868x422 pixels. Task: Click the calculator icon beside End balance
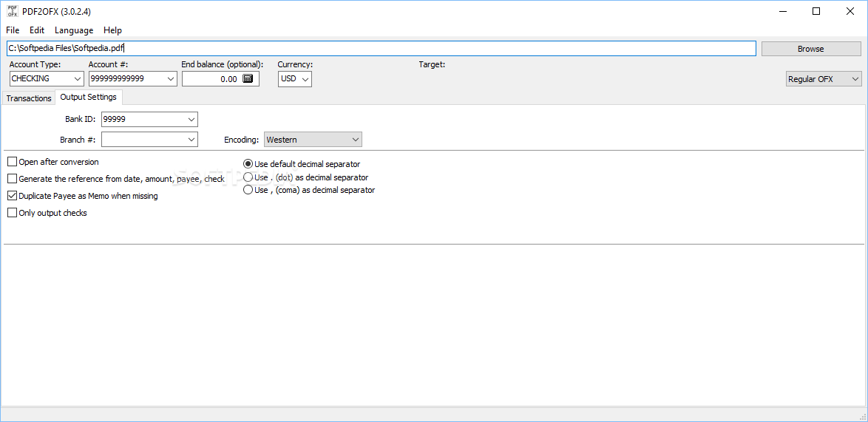click(248, 78)
